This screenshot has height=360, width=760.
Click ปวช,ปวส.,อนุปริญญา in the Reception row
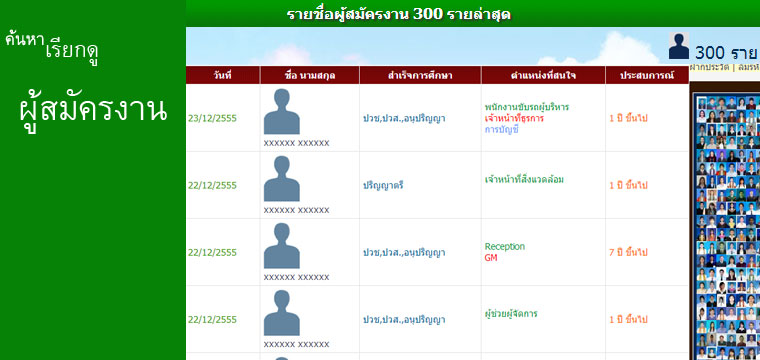coord(404,252)
